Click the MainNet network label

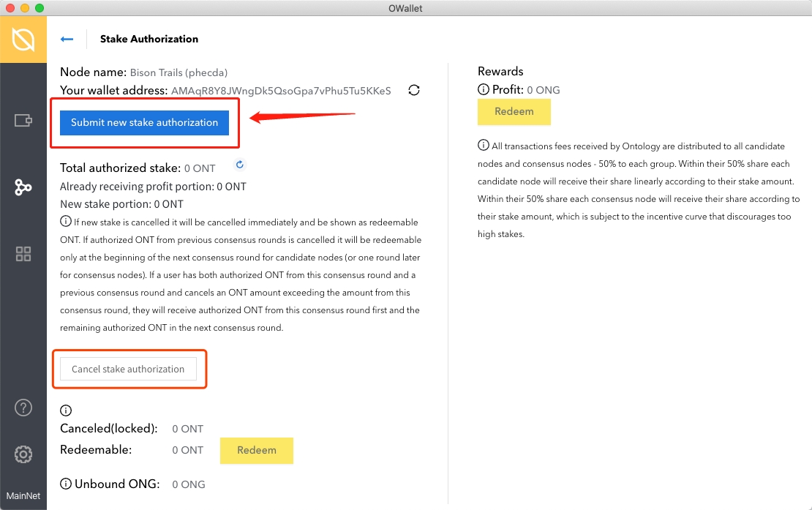23,495
